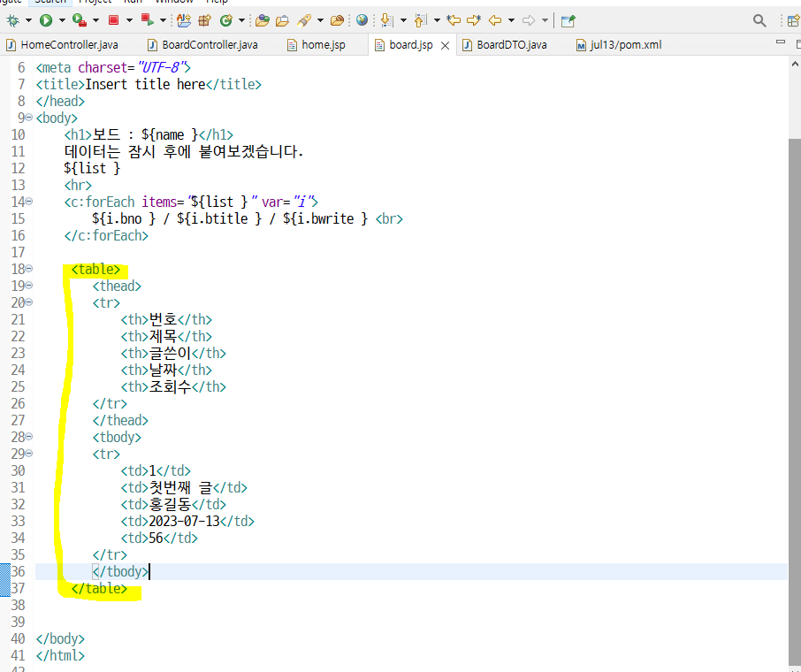
Task: Open dropdown next to the Stop icon
Action: [129, 20]
